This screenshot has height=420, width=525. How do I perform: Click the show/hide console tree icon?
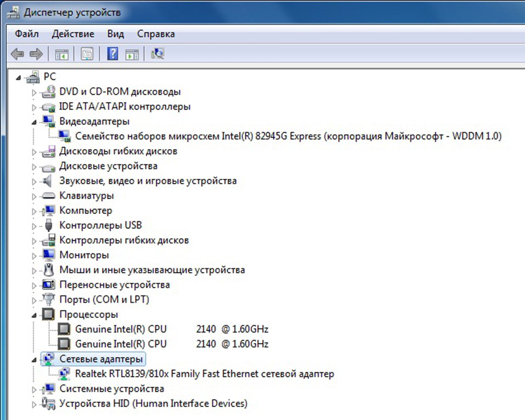pyautogui.click(x=62, y=54)
